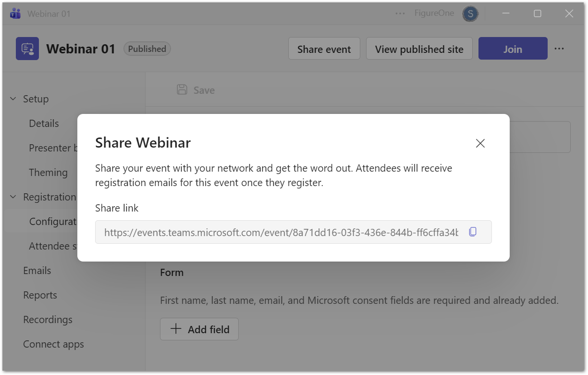
Task: Close the Share Webinar dialog
Action: (480, 143)
